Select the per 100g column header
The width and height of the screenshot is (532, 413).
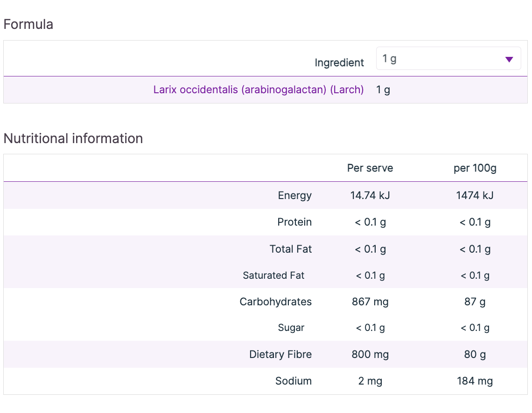tap(475, 168)
